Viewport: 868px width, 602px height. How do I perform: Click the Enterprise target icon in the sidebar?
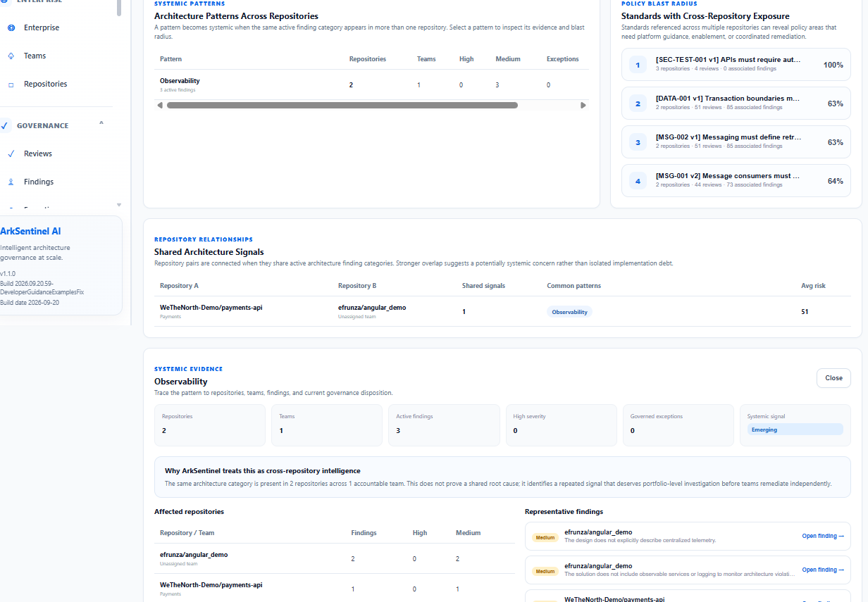[x=11, y=27]
